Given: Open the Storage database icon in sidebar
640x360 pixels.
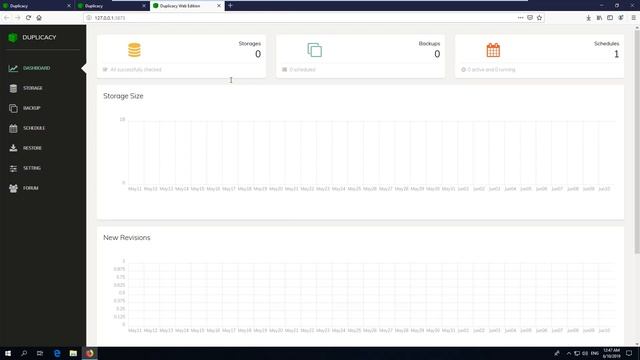Looking at the screenshot, I should [x=13, y=88].
